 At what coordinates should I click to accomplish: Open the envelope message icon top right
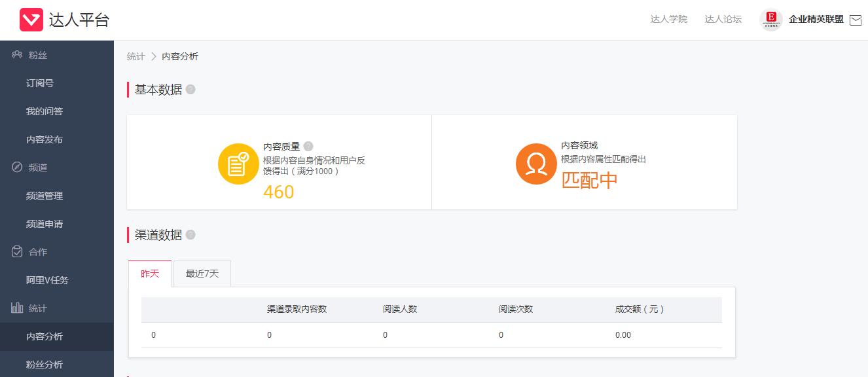pyautogui.click(x=856, y=20)
